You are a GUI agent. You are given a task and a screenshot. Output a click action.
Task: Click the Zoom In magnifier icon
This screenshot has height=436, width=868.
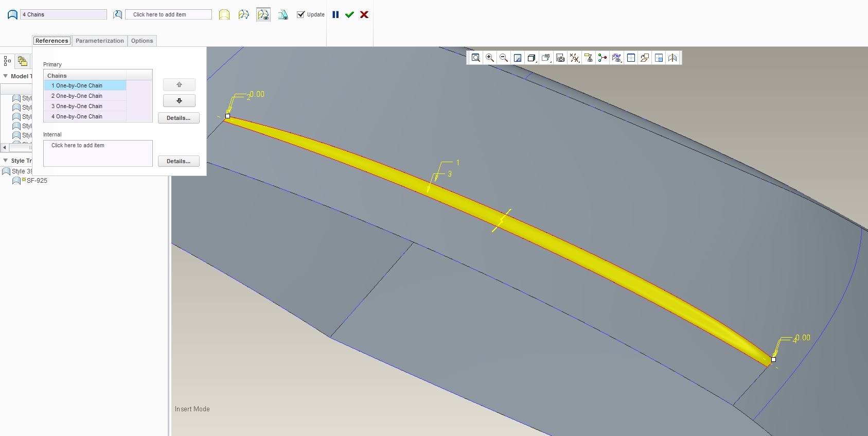click(x=490, y=58)
